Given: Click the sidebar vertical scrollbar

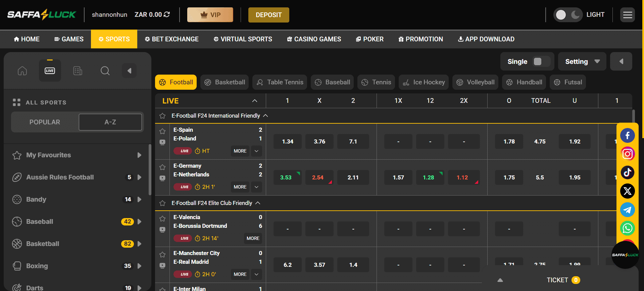Looking at the screenshot, I should pyautogui.click(x=150, y=170).
